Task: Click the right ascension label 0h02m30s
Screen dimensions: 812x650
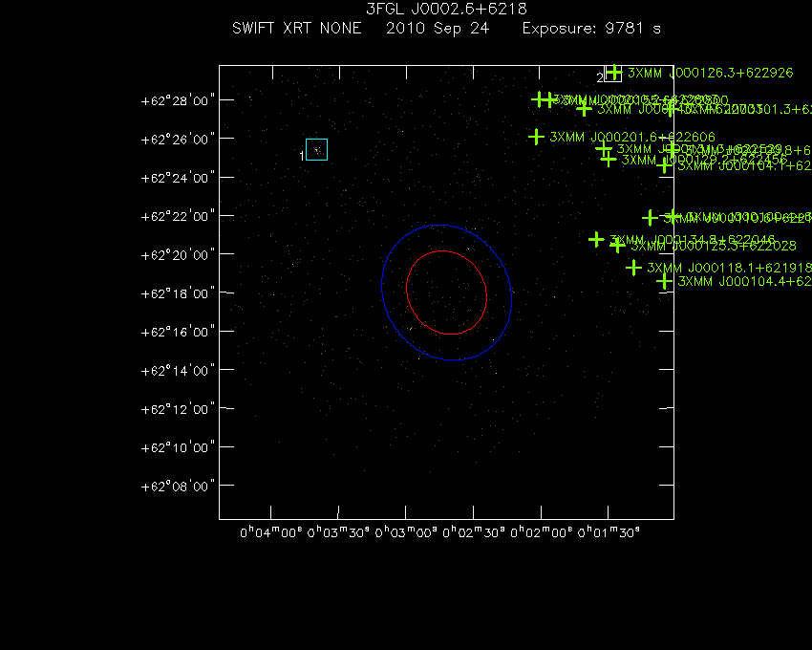Action: [x=474, y=532]
